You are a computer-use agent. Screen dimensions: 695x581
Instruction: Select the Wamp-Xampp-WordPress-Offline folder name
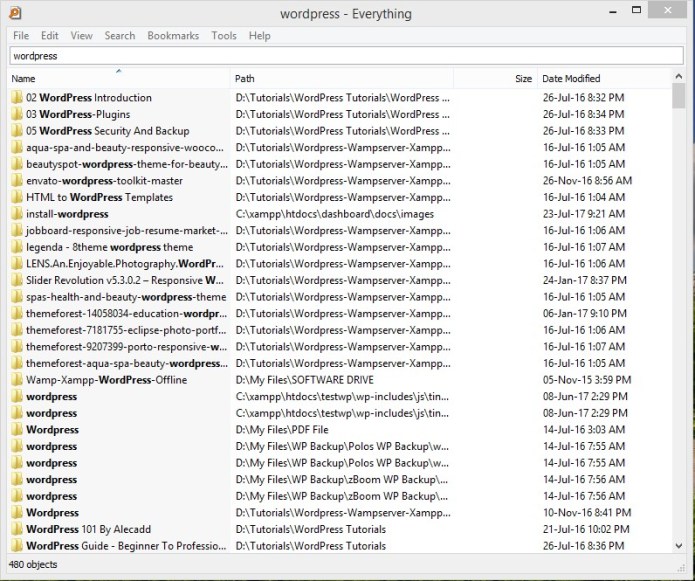click(x=106, y=380)
